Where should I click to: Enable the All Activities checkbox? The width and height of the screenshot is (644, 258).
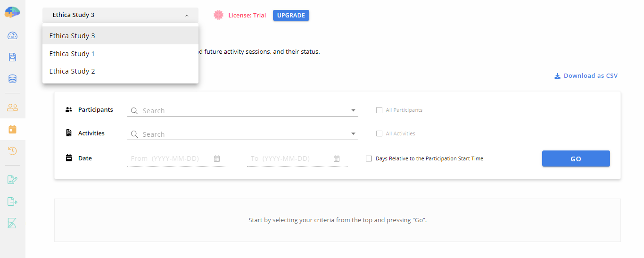(379, 133)
